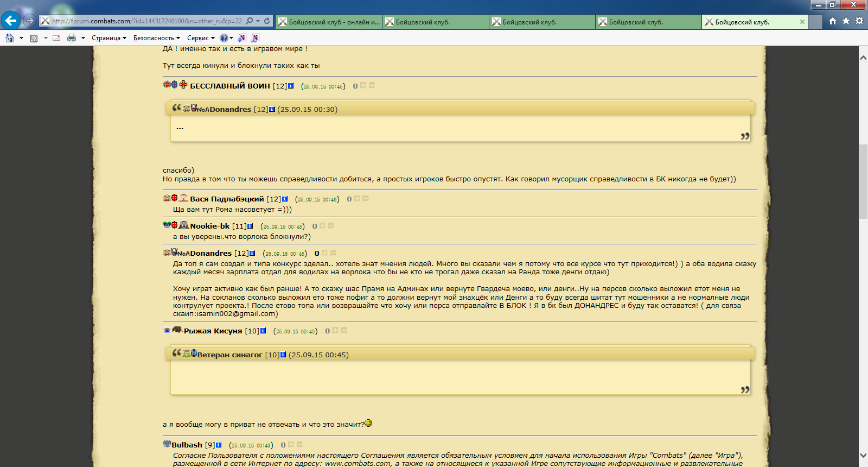
Task: Click text 'а вы уверены.что ворлока блокнули?)'
Action: coord(242,236)
